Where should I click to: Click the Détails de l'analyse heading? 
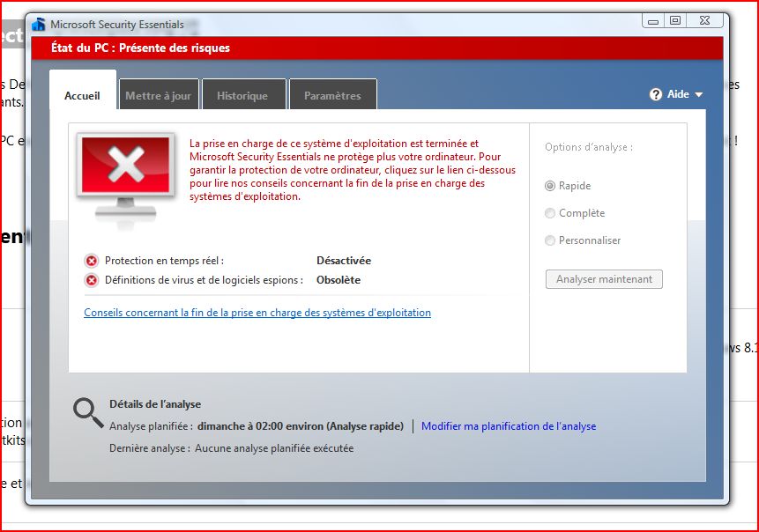[155, 404]
